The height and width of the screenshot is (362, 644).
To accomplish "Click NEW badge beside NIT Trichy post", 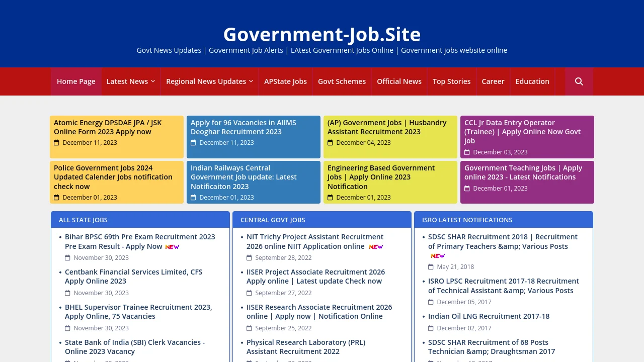I will click(376, 247).
